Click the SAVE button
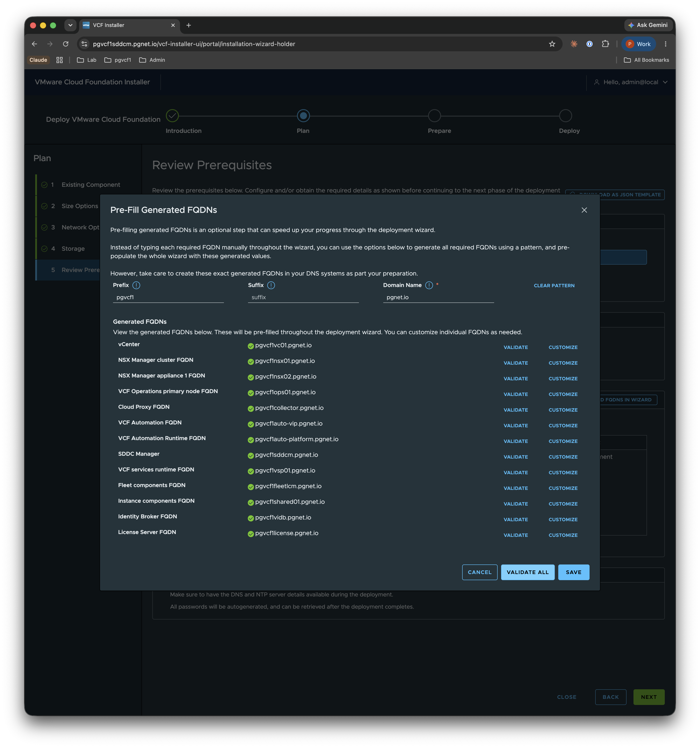 (574, 572)
